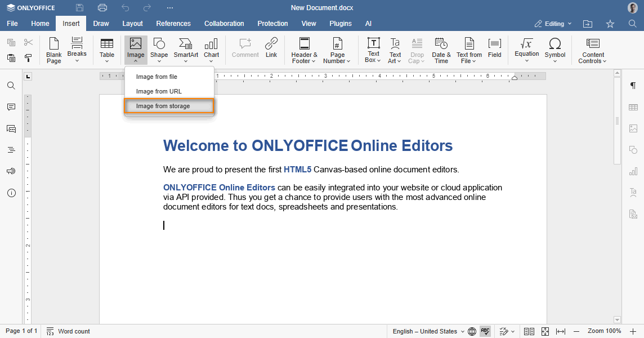Open Mail merge settings in right sidebar
644x338 pixels.
tap(633, 214)
